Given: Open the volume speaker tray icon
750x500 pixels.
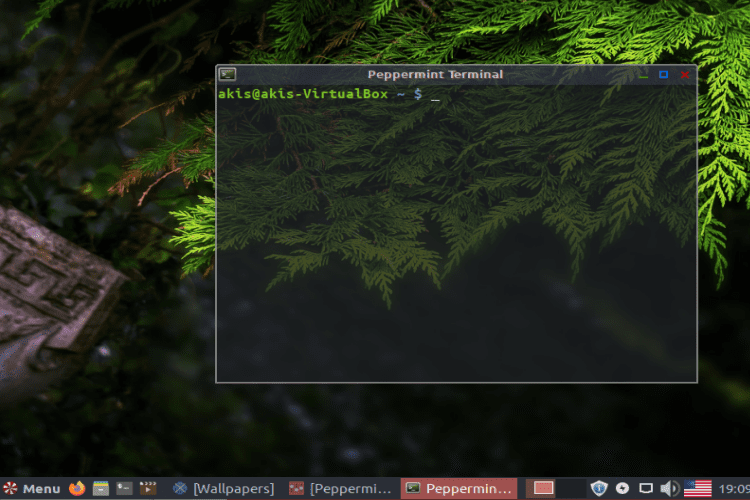Looking at the screenshot, I should point(670,489).
